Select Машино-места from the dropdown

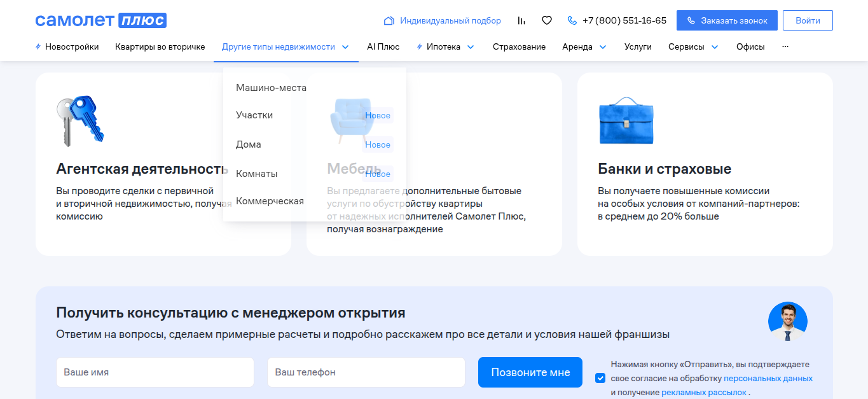point(271,88)
